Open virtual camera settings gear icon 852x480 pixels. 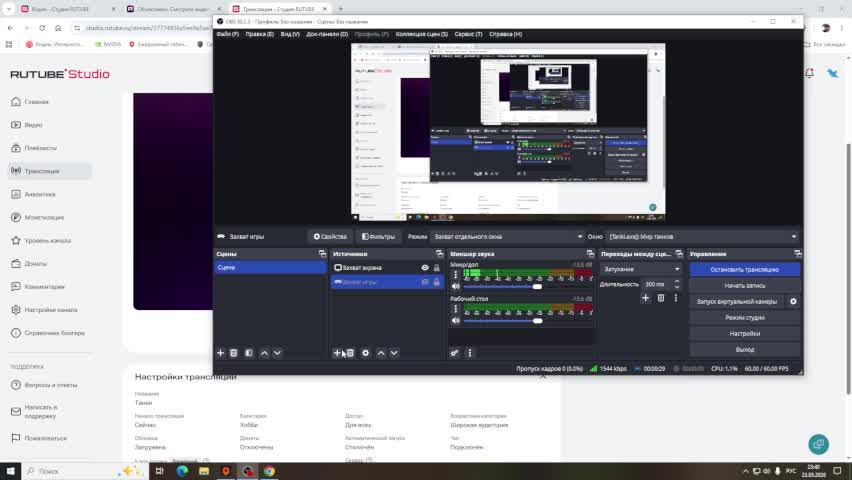(x=793, y=301)
